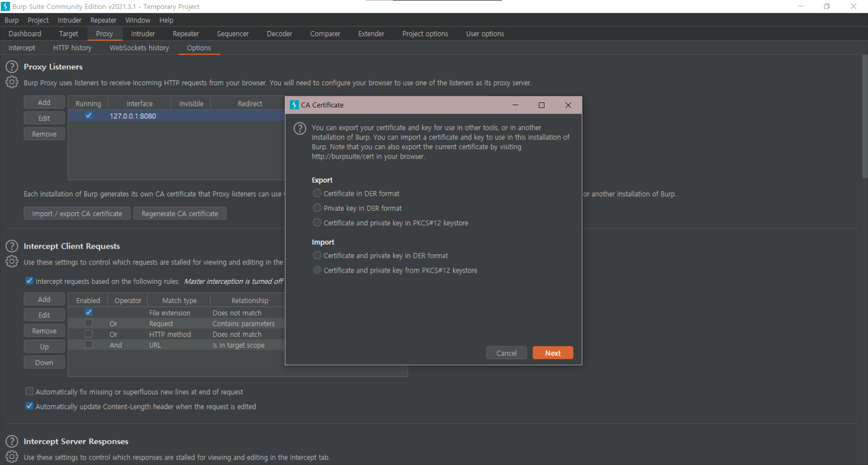
Task: Enable automatically fix missing new lines option
Action: point(29,392)
